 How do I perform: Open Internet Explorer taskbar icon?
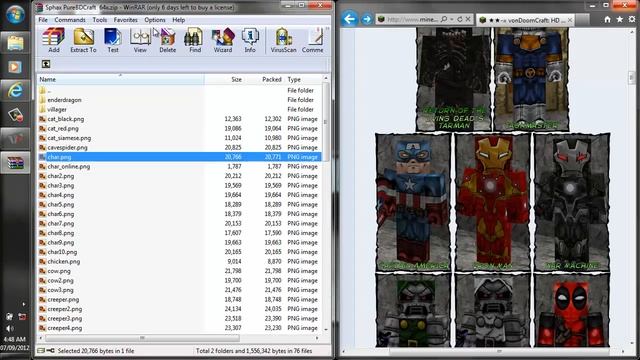pyautogui.click(x=15, y=90)
